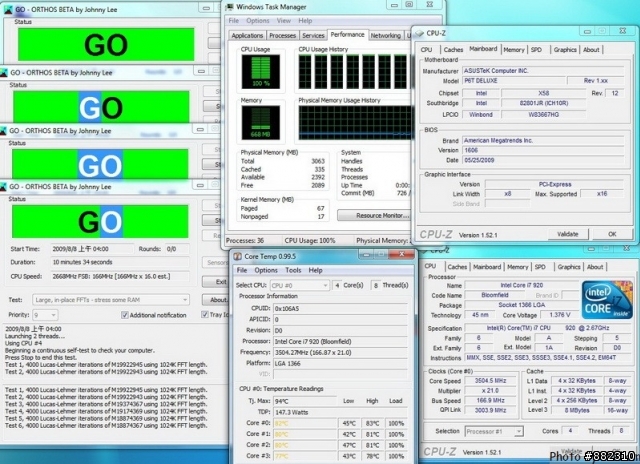Click the Memory 668 MB gauge
Image resolution: width=640 pixels, height=464 pixels.
[x=260, y=122]
